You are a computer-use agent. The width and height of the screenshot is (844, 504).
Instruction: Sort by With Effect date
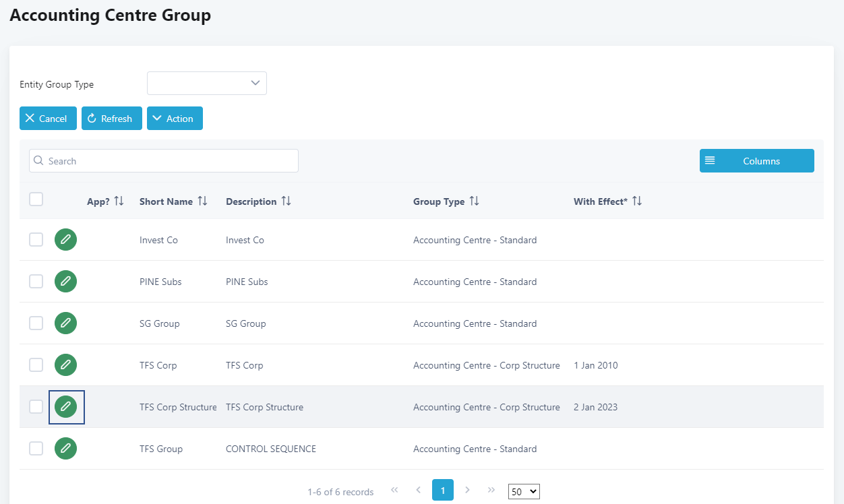[x=636, y=201]
